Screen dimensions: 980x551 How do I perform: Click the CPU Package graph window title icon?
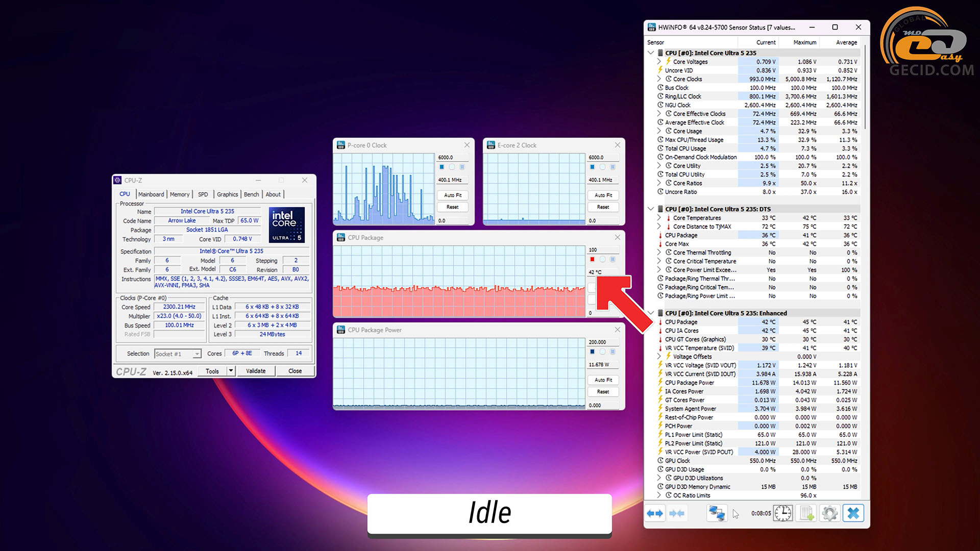pos(341,238)
